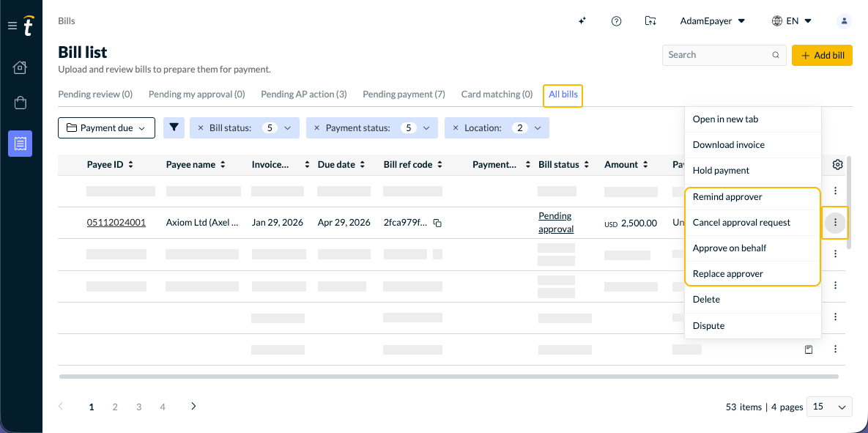Click the sparkle AI assistant icon

(582, 21)
